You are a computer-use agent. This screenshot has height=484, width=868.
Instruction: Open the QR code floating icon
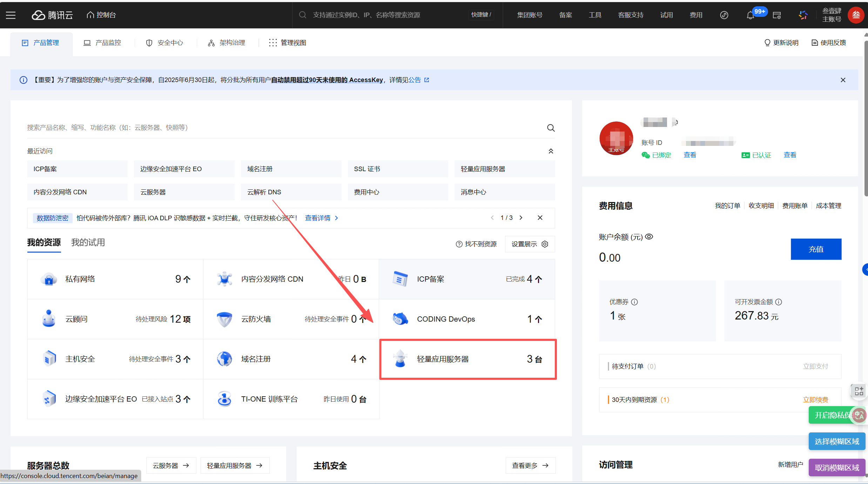click(x=859, y=391)
